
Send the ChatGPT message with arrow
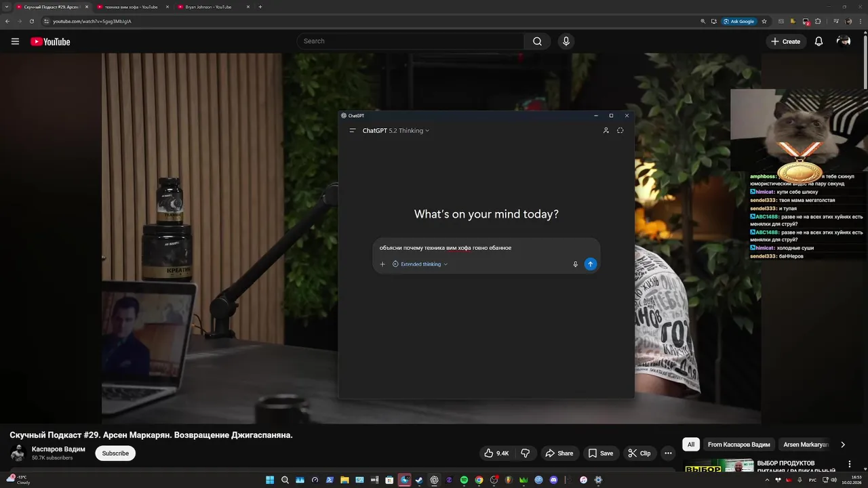point(591,264)
